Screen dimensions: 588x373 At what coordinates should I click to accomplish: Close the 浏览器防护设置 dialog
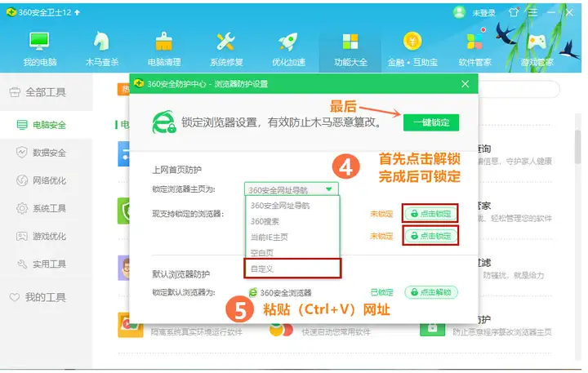tap(465, 83)
